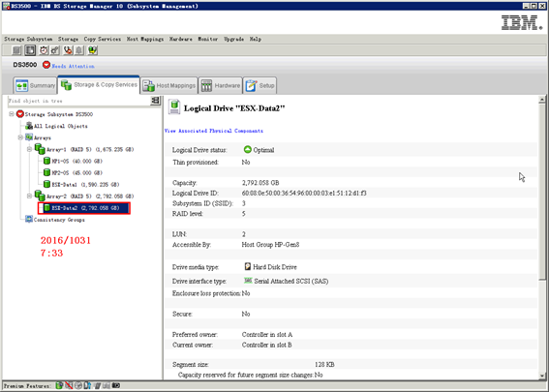The height and width of the screenshot is (392, 549).
Task: Click the Serial Attached SCSI interface icon
Action: [248, 281]
